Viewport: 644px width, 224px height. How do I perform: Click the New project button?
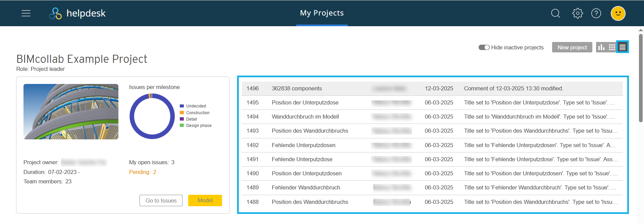tap(572, 47)
